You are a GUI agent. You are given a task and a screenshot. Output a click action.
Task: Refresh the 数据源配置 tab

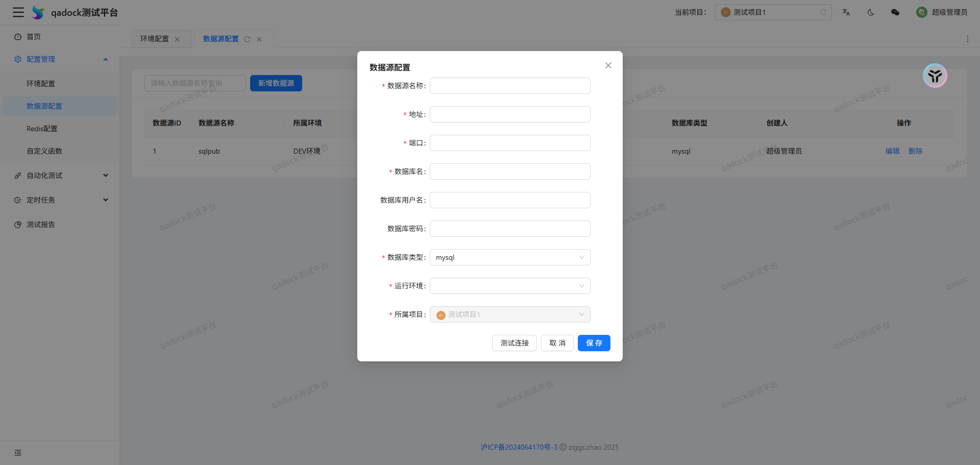247,39
